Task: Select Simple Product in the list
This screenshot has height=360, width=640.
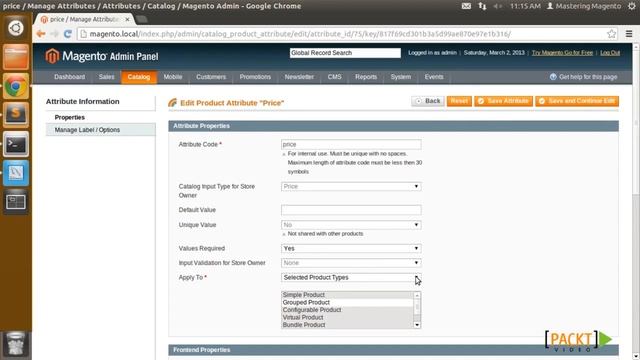Action: 347,295
